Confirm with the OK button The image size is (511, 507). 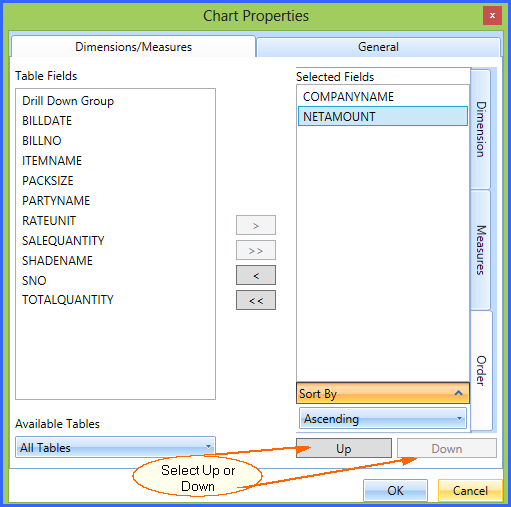point(395,490)
